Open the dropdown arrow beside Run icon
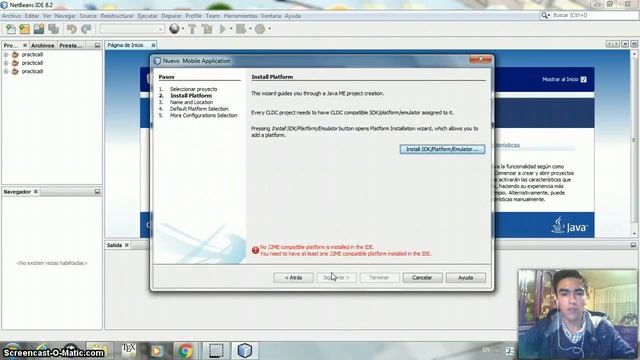 (231, 29)
